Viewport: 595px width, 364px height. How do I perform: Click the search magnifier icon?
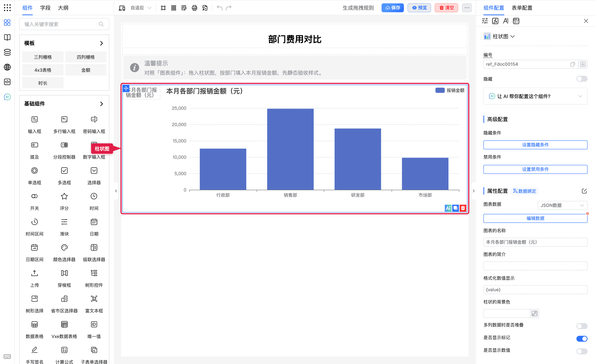101,24
